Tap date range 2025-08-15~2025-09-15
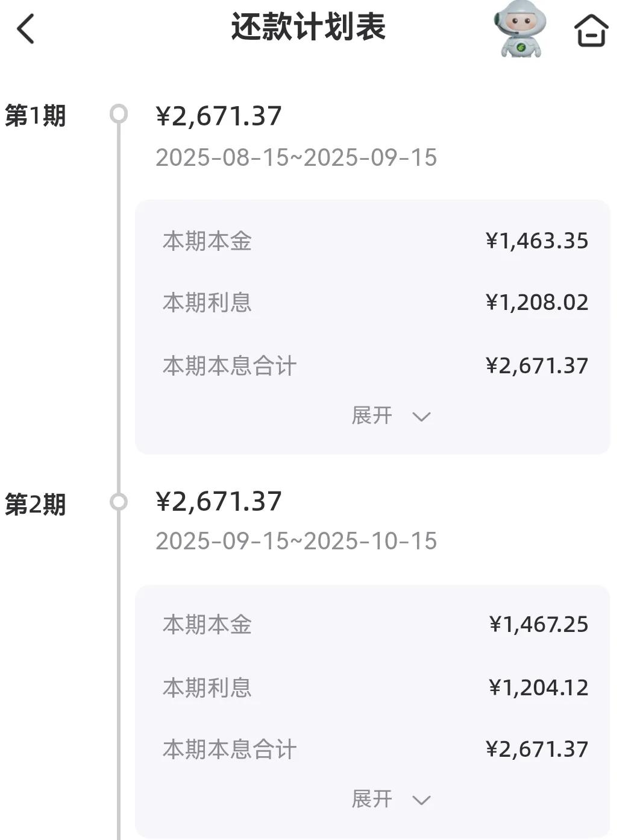Image resolution: width=637 pixels, height=840 pixels. tap(297, 157)
